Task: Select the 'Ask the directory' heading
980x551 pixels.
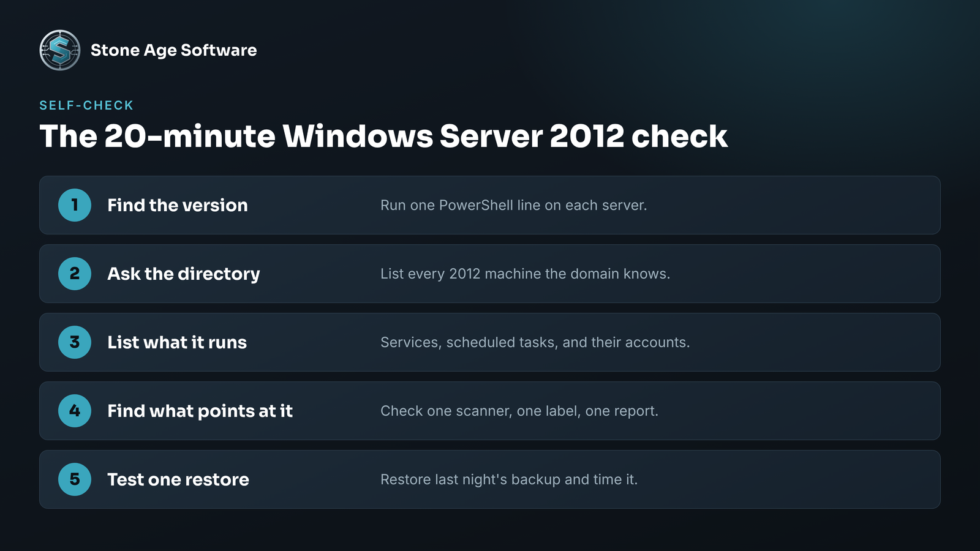Action: pos(184,274)
